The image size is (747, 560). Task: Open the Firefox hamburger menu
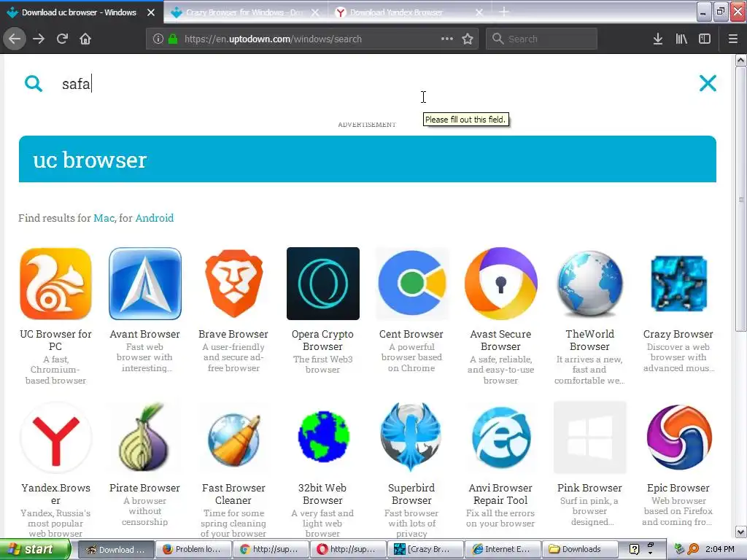[733, 39]
